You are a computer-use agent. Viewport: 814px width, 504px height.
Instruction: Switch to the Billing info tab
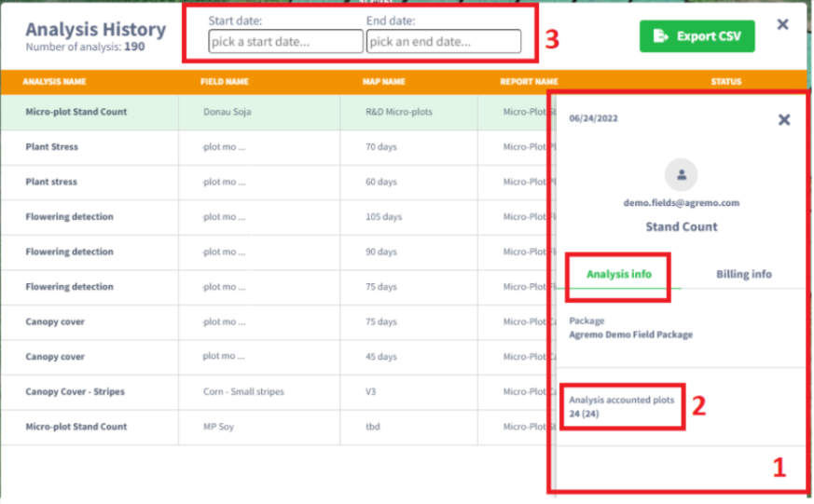coord(743,275)
